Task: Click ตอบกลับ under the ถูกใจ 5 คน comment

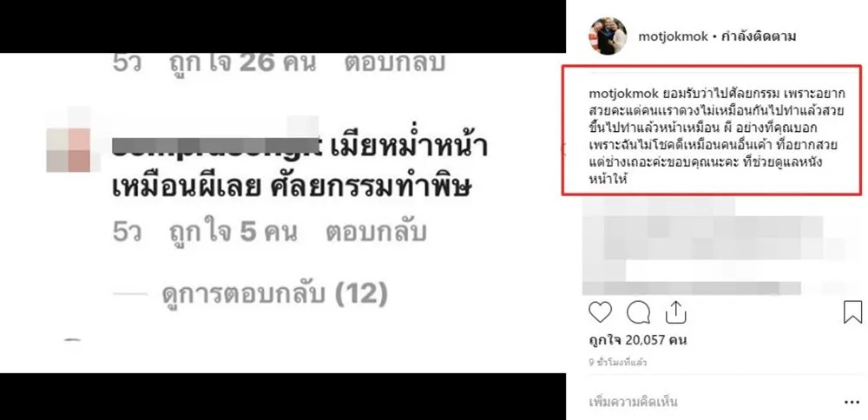Action: tap(376, 232)
